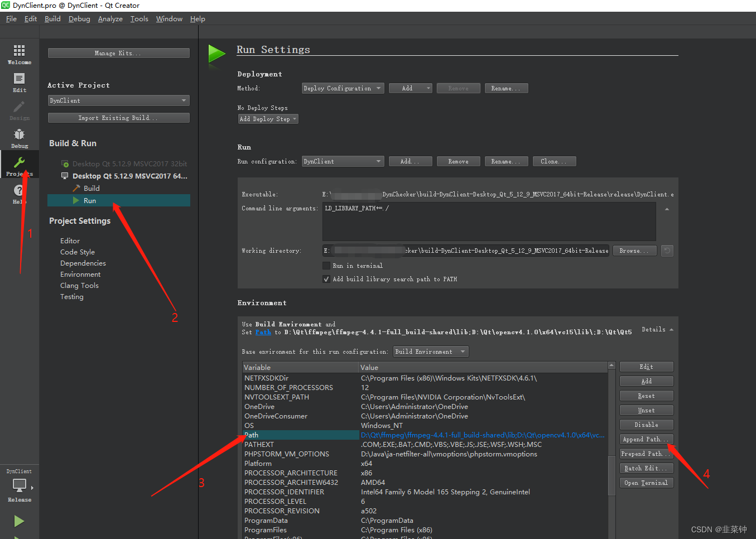This screenshot has height=539, width=756.
Task: Select the Run settings item
Action: (x=119, y=200)
